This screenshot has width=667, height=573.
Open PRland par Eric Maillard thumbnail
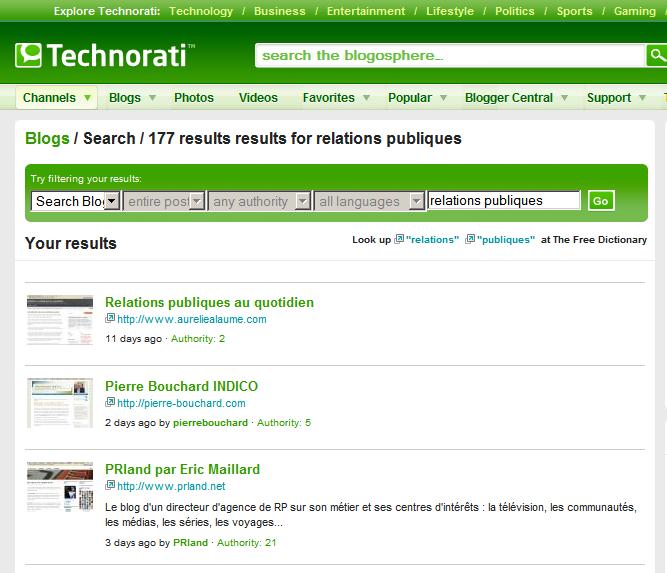click(60, 486)
